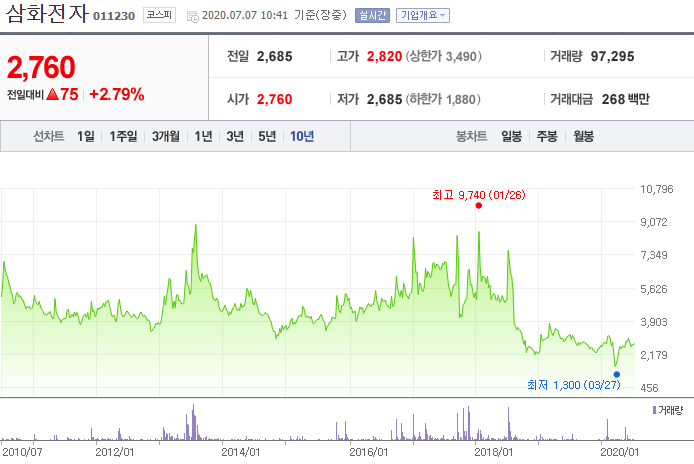Show the 5년 line chart
Viewport: 694px width, 464px height.
point(267,136)
